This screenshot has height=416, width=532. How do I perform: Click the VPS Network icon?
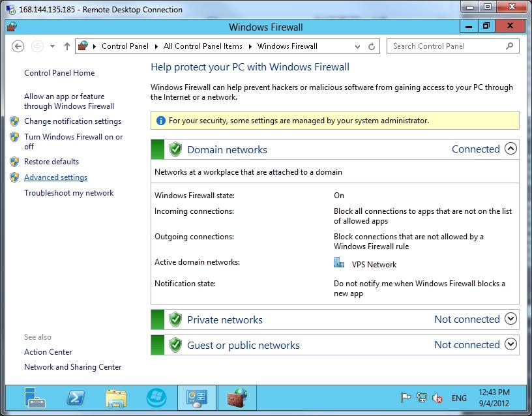coord(339,263)
